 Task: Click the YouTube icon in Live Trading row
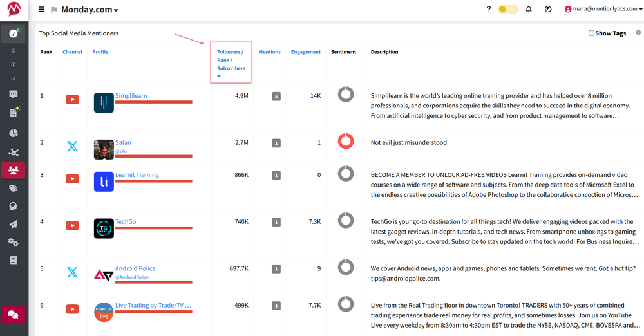click(72, 310)
